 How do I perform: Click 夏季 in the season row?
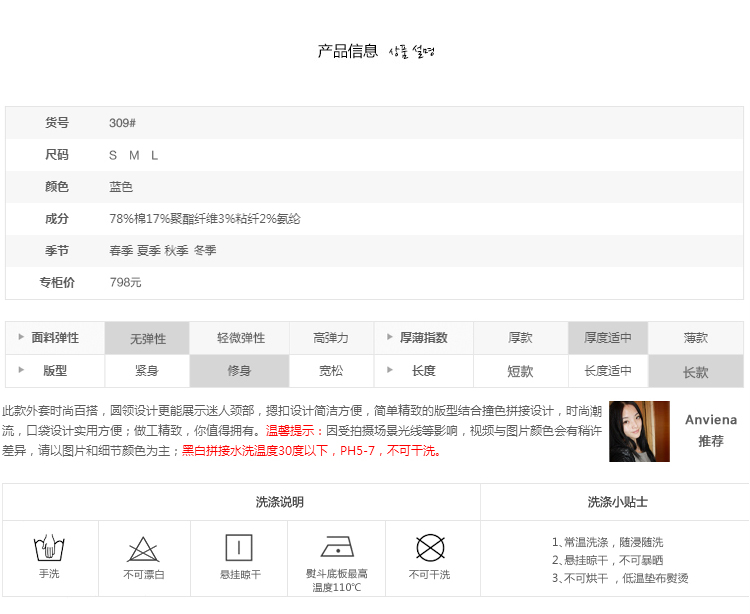coord(149,250)
